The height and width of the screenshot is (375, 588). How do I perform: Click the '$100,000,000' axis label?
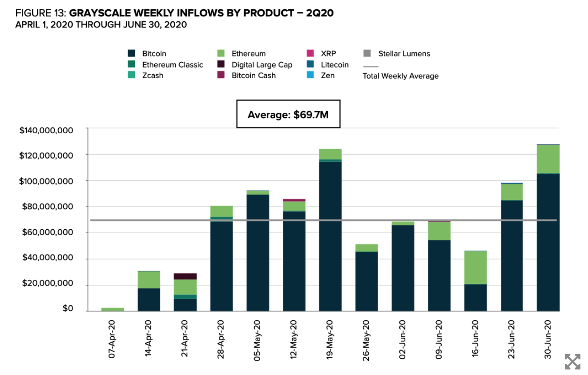pos(46,181)
